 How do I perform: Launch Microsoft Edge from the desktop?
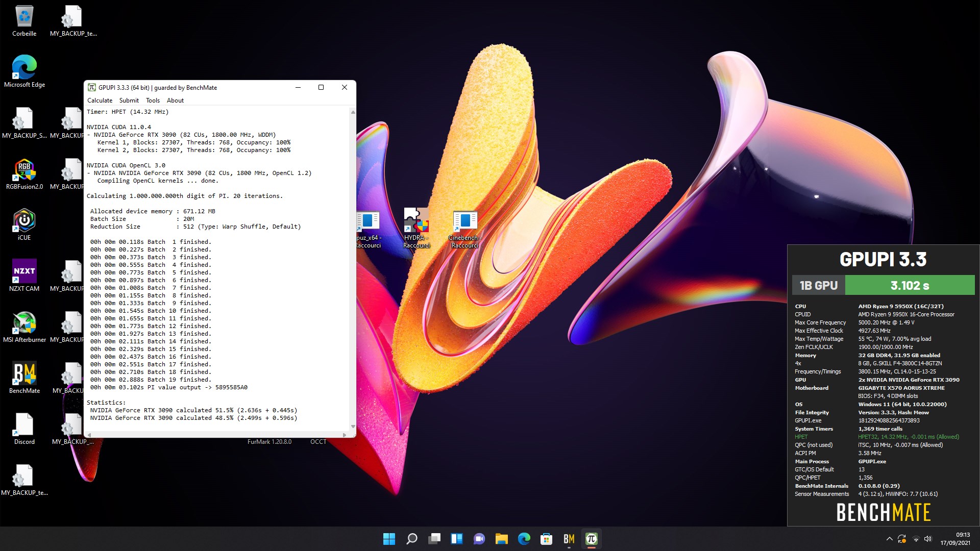coord(24,72)
